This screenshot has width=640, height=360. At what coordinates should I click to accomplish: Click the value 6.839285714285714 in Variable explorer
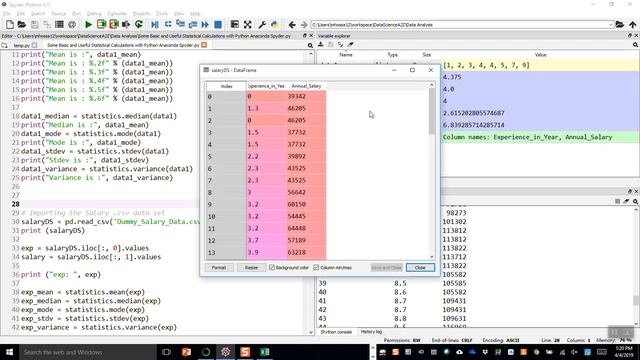click(x=473, y=125)
